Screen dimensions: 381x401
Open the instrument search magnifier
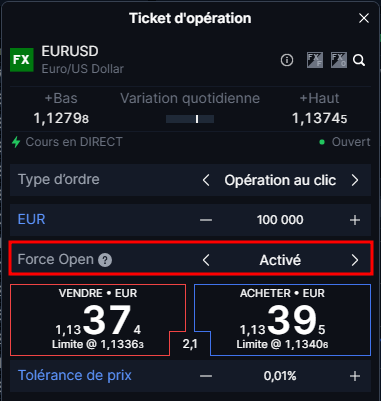(x=359, y=60)
